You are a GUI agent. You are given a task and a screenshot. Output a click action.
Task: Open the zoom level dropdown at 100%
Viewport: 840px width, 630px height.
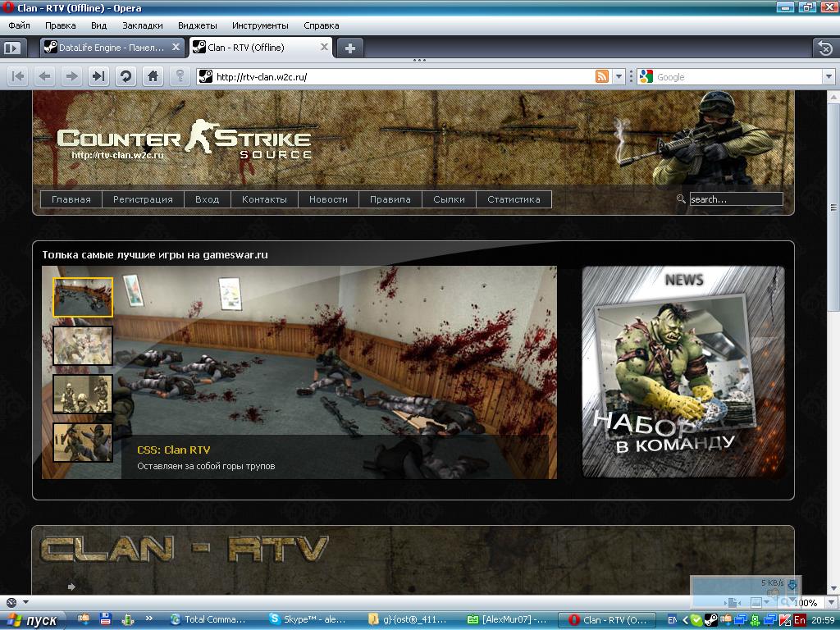(832, 602)
